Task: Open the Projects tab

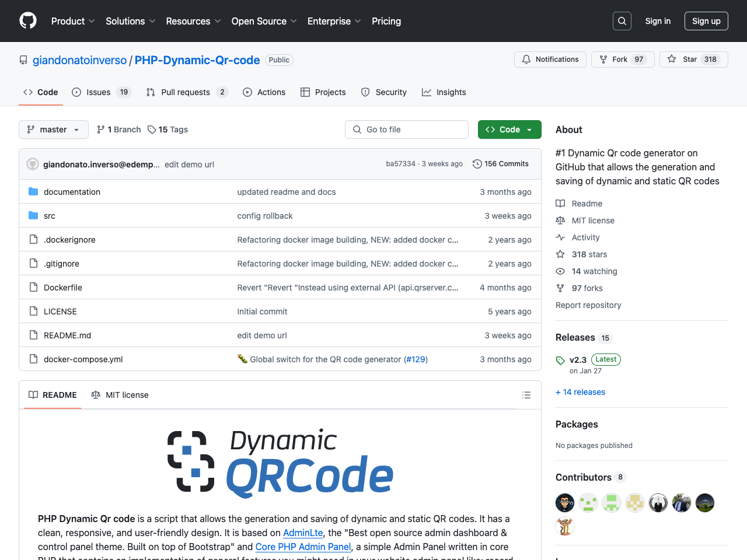Action: pos(323,92)
